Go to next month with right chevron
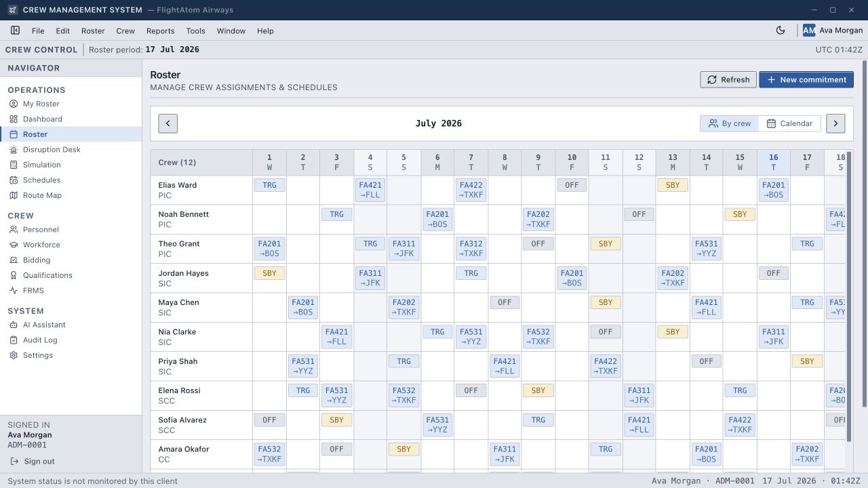The height and width of the screenshot is (488, 868). pos(835,123)
